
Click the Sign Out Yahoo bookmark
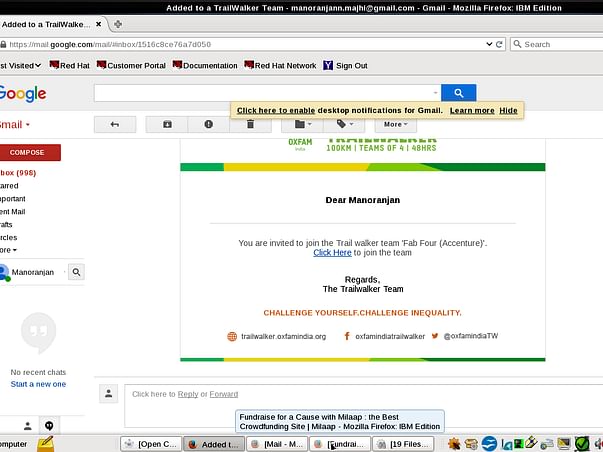[345, 65]
